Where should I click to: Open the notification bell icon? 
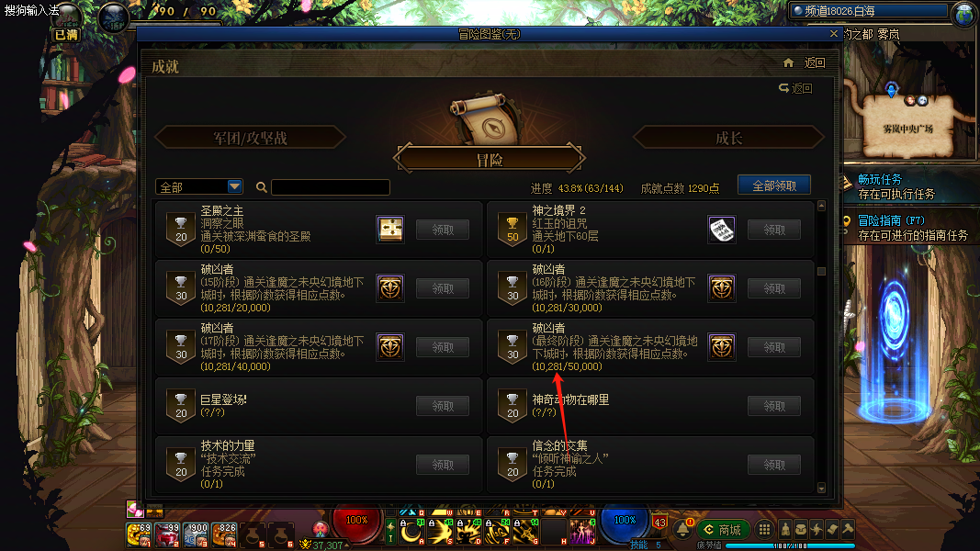click(682, 530)
